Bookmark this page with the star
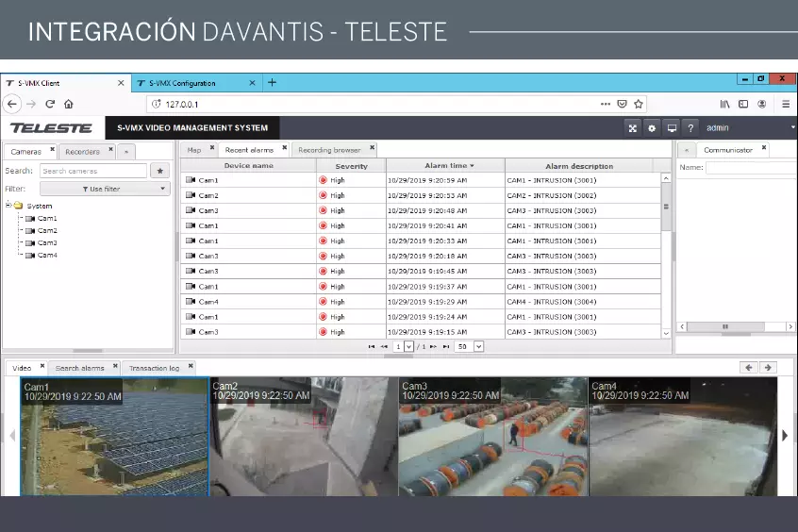This screenshot has width=798, height=532. [639, 104]
